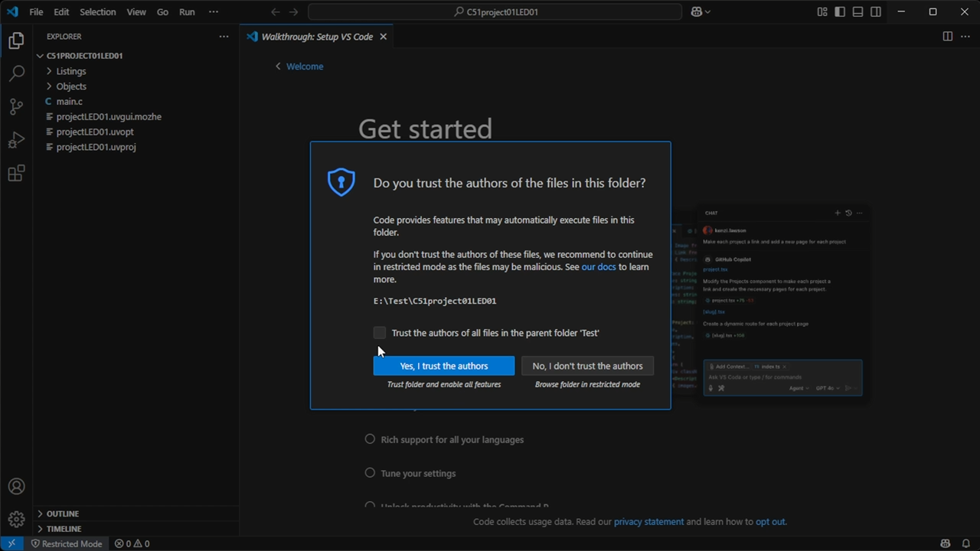
Task: Check 'Trust the authors of all files' checkbox
Action: coord(380,332)
